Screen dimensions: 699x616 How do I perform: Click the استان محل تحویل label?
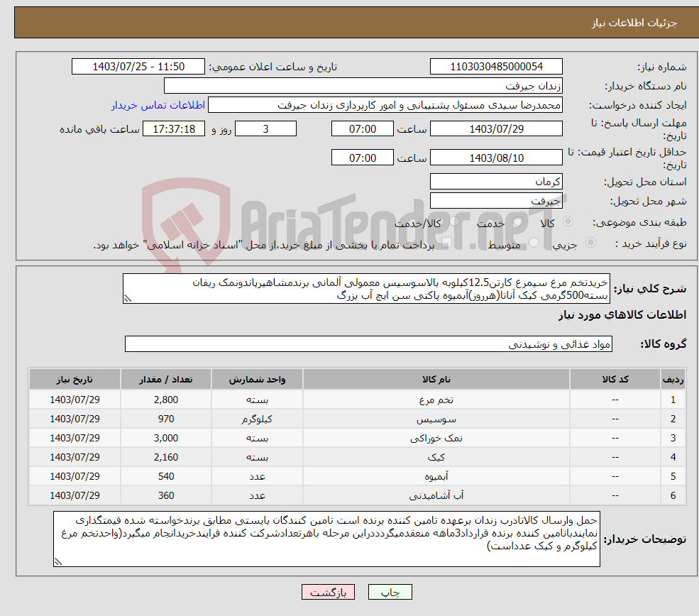coord(645,182)
